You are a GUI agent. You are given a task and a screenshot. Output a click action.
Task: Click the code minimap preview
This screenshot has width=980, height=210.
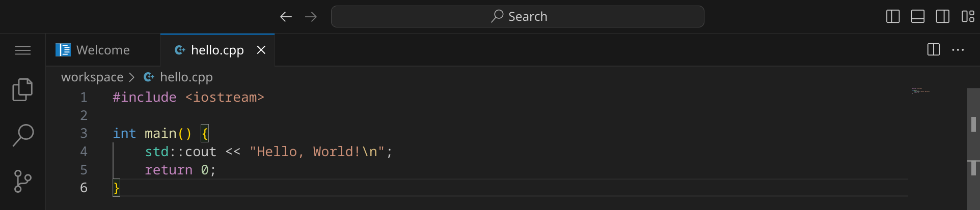(x=920, y=91)
